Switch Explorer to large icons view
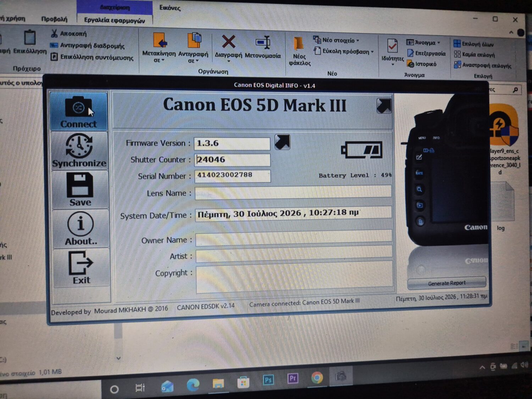The width and height of the screenshot is (532, 399). tap(524, 345)
